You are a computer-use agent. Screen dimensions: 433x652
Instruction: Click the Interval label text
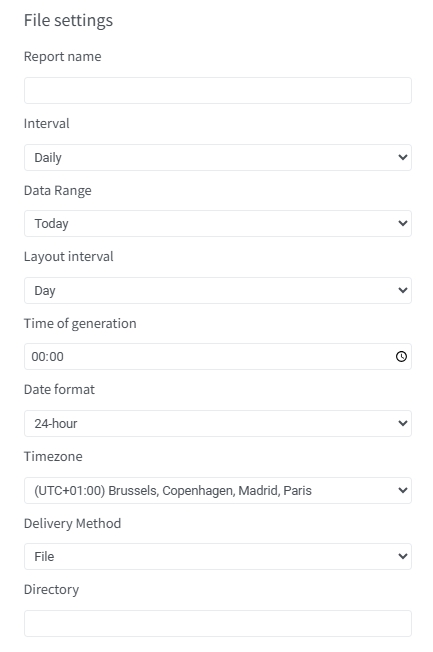(x=47, y=123)
